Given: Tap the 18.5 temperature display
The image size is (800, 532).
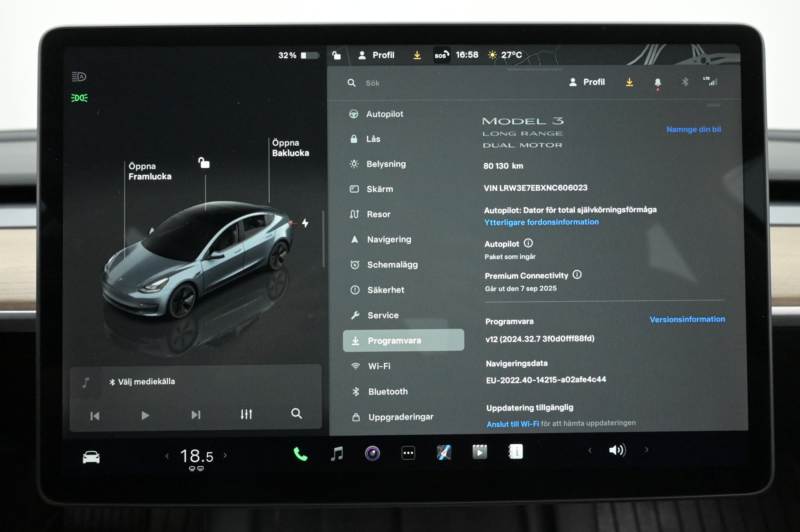Looking at the screenshot, I should tap(196, 456).
